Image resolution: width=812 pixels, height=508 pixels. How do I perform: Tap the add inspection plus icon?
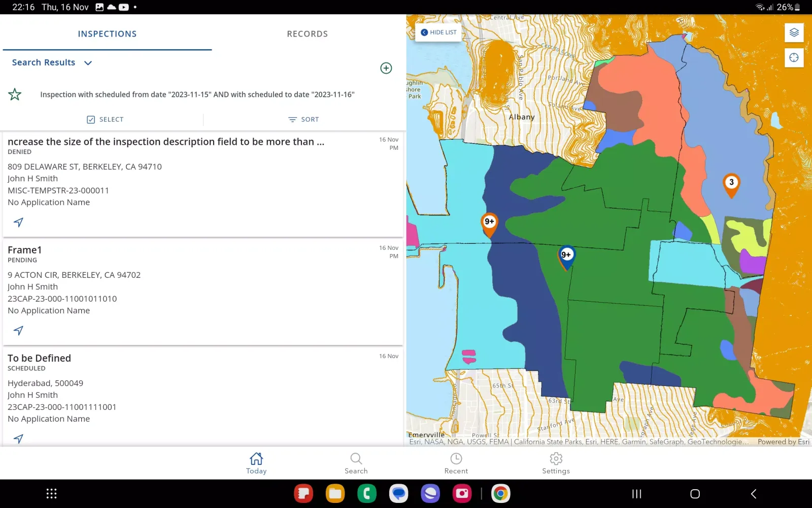(x=386, y=68)
